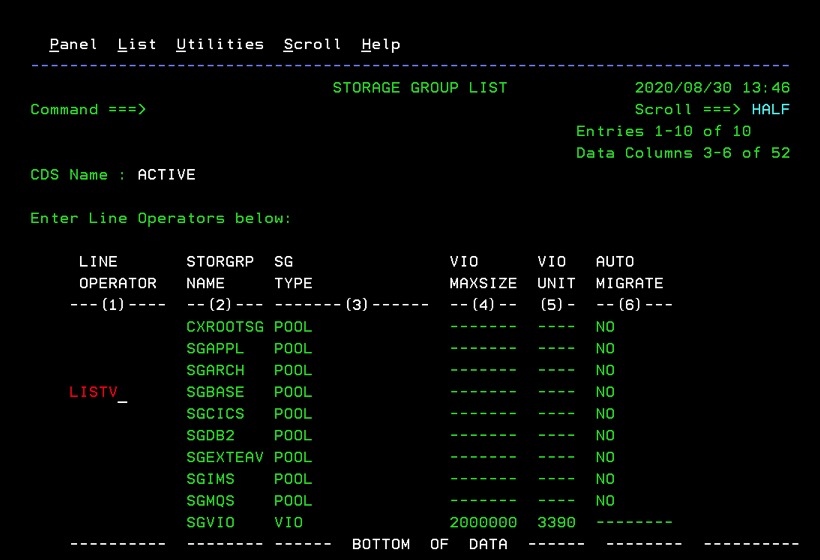Click auto migrate NO for CXROOTSG

click(605, 327)
